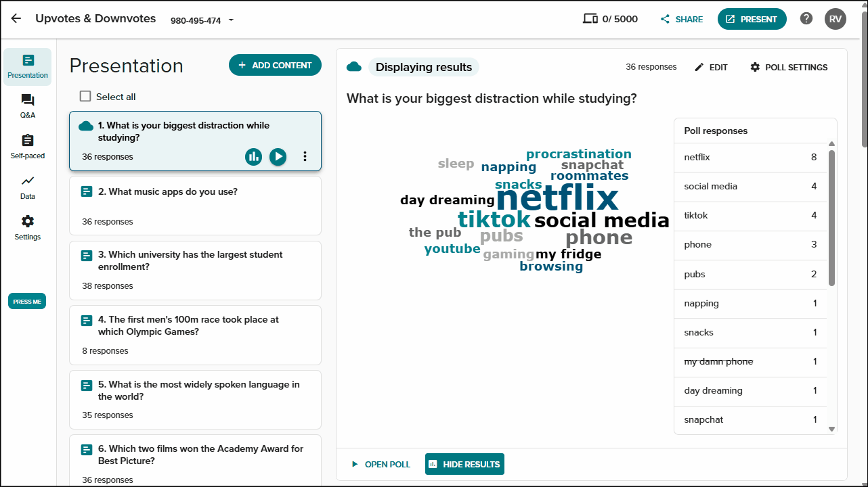
Task: Click the poll icon on slide 2
Action: pos(87,192)
